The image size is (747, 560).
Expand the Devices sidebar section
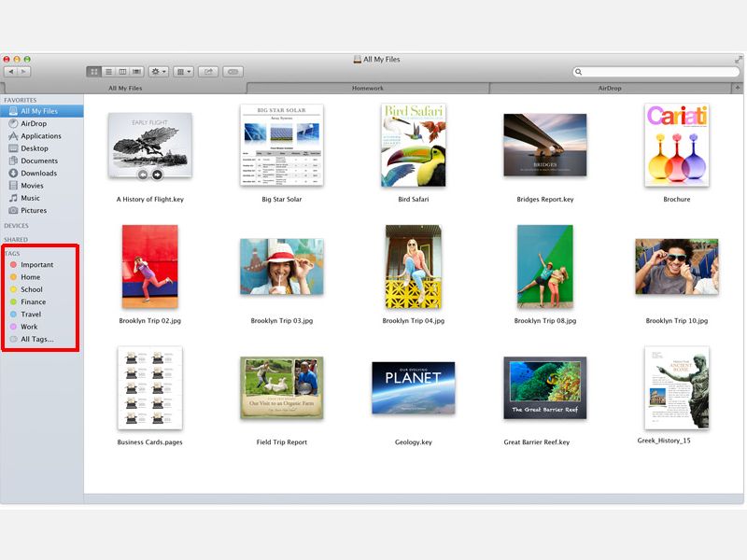(x=16, y=226)
